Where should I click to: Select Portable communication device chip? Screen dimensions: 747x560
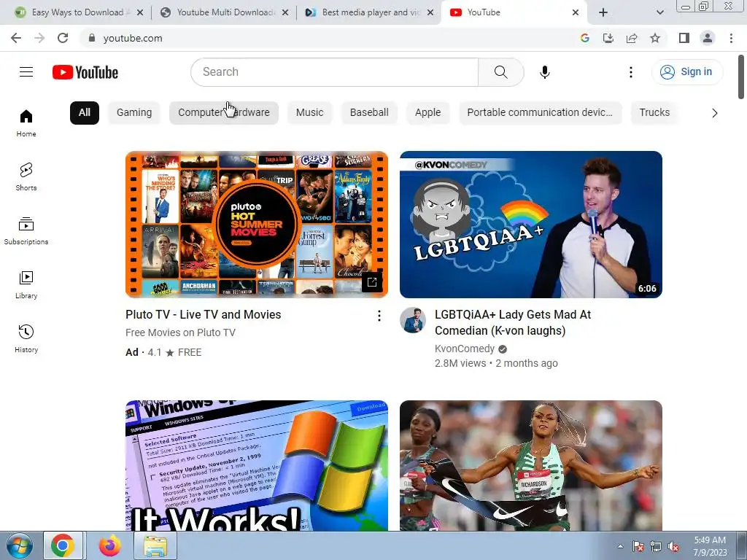[540, 113]
